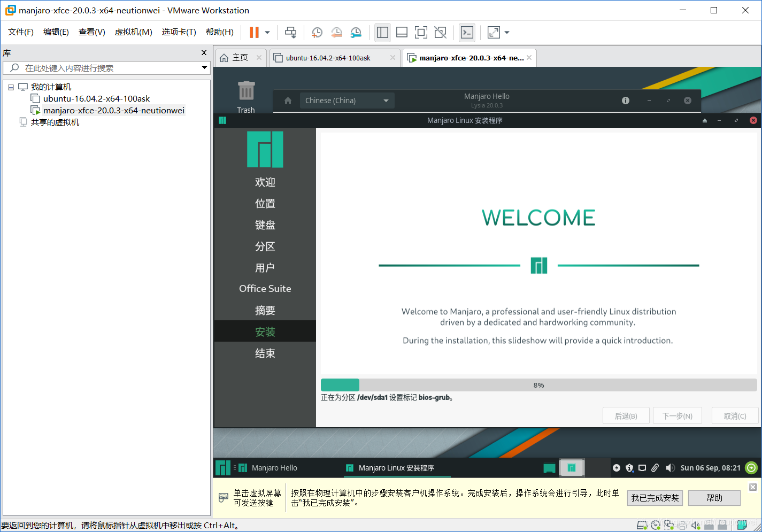The width and height of the screenshot is (762, 532).
Task: Click the Sun 06 Sep, 08:21 clock
Action: [710, 468]
